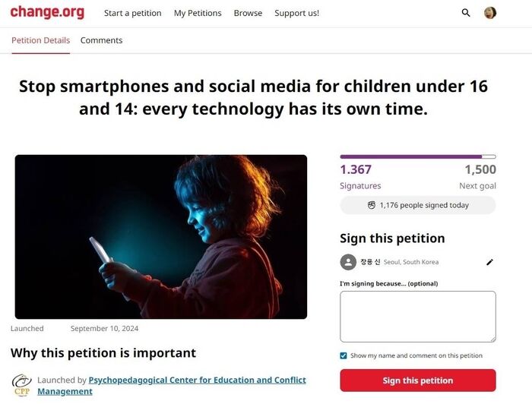This screenshot has height=404, width=532.
Task: Click the child with smartphone petition image
Action: (161, 236)
